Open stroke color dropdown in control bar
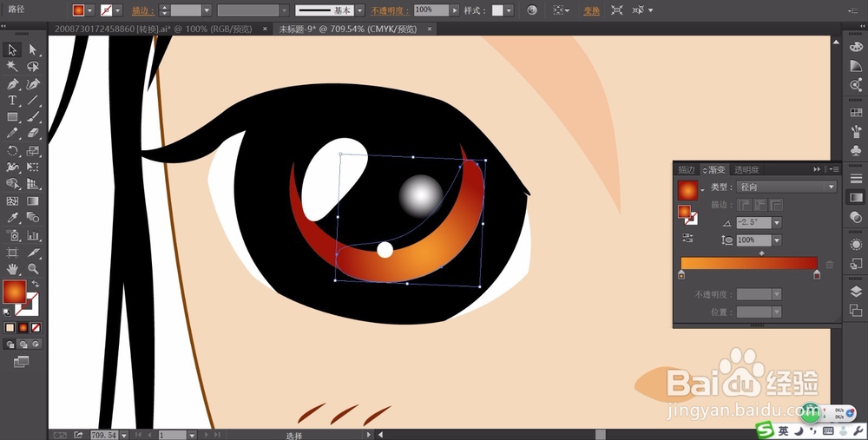Image resolution: width=868 pixels, height=440 pixels. point(118,10)
